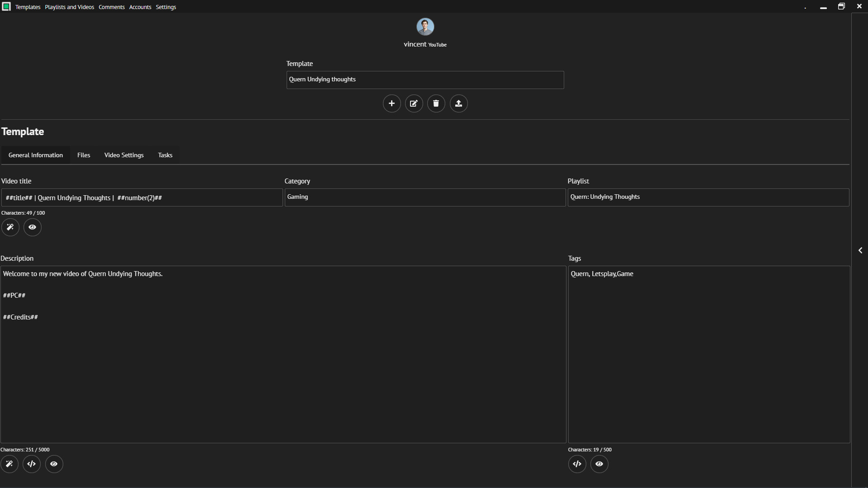Image resolution: width=868 pixels, height=488 pixels.
Task: Upload the current template
Action: (x=458, y=103)
